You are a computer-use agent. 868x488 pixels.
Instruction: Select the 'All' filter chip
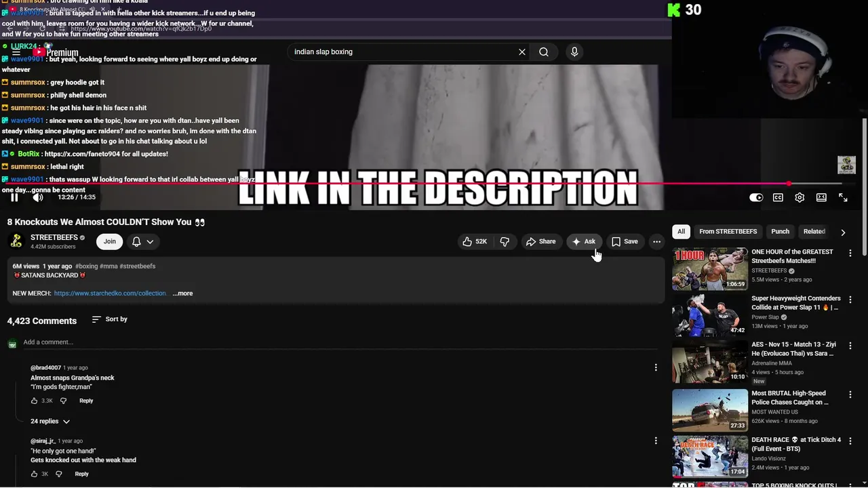(681, 232)
